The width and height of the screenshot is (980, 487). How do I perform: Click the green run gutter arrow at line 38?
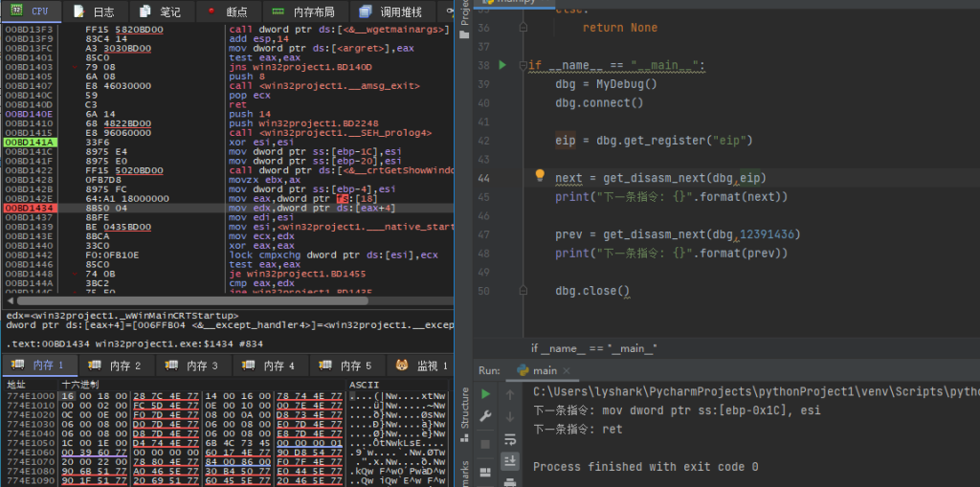click(501, 65)
